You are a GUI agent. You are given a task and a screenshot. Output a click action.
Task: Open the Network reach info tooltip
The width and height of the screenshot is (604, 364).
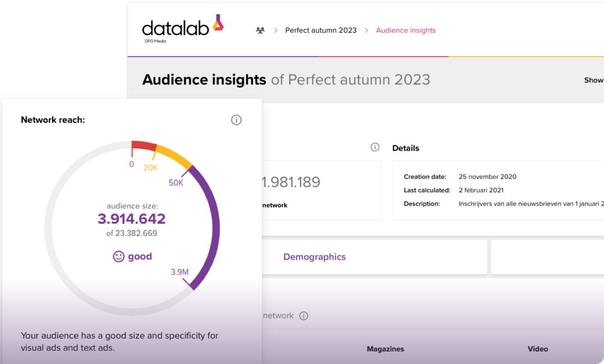pos(236,120)
